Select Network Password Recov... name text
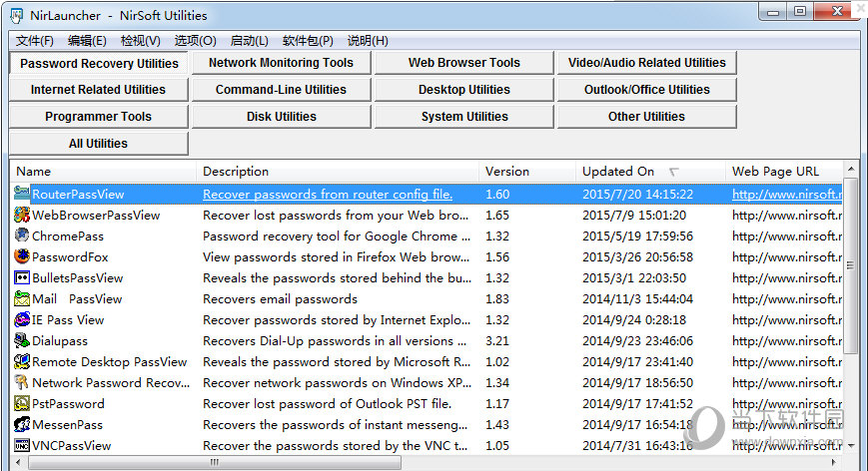Image resolution: width=868 pixels, height=471 pixels. click(111, 383)
